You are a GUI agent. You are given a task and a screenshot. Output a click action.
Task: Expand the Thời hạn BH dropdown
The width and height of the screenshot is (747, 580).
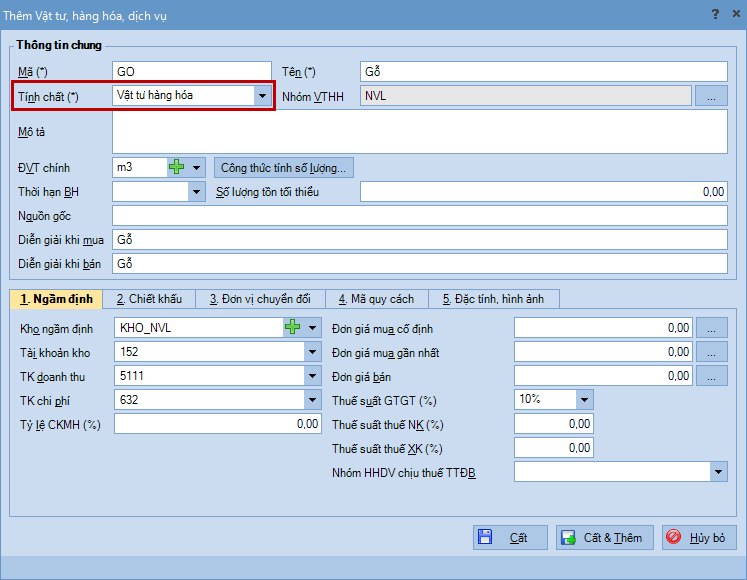pos(196,192)
